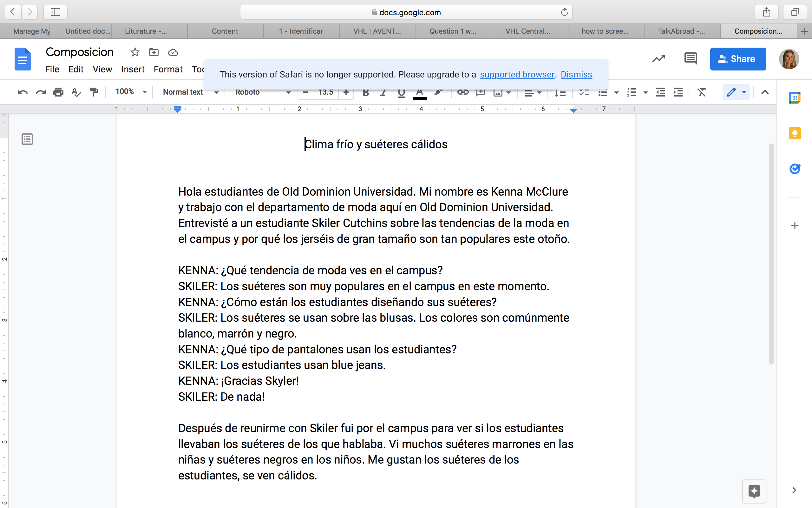812x508 pixels.
Task: Click the Checklist icon
Action: (584, 92)
